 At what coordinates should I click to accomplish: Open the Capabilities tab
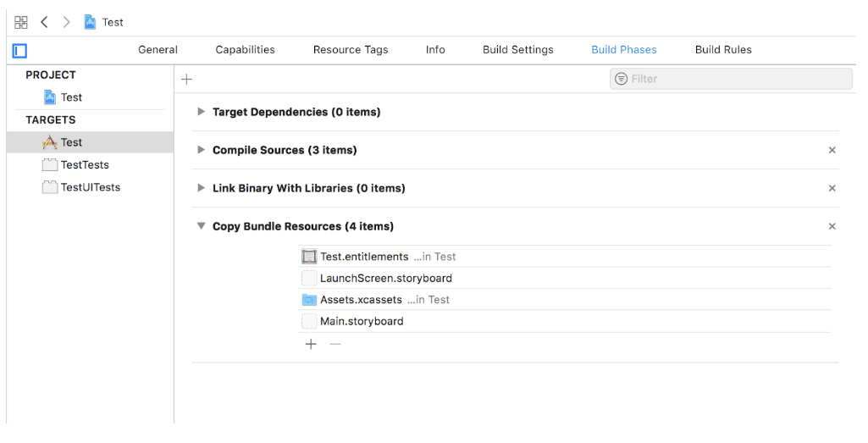246,50
